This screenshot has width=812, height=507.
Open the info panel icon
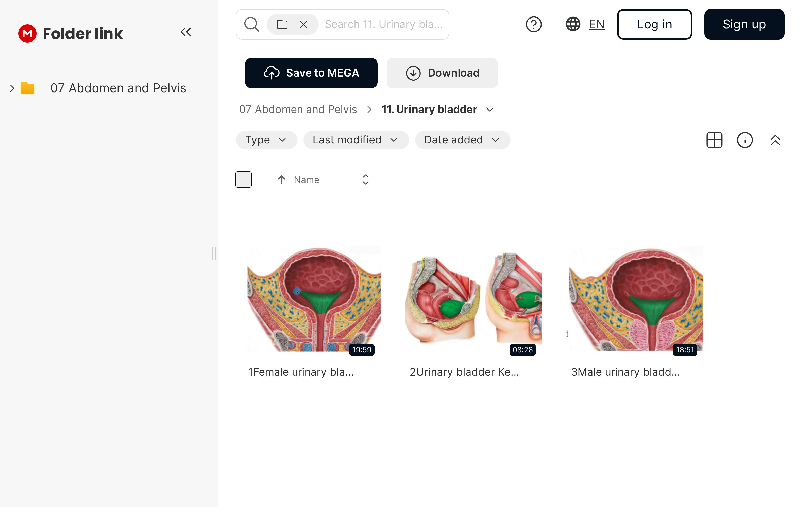(x=745, y=140)
